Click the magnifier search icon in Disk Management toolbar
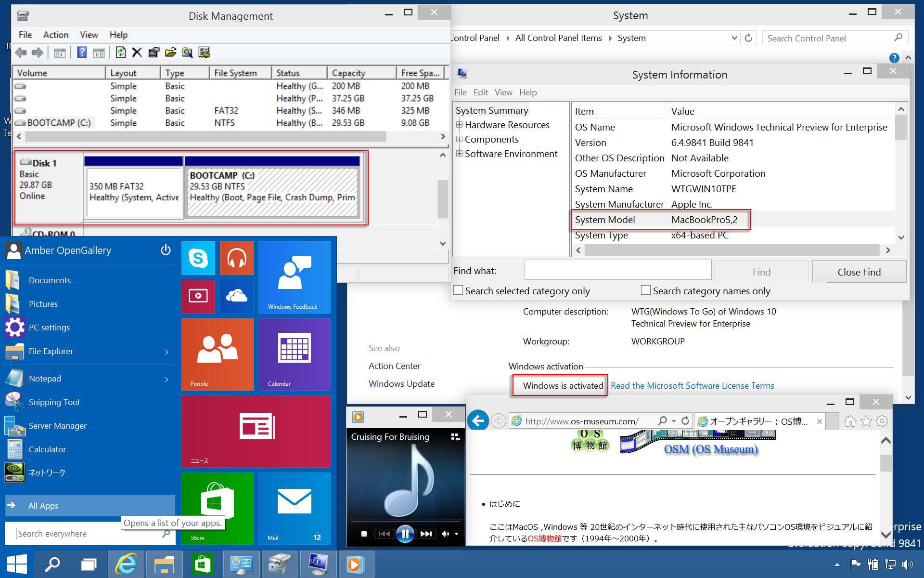Image resolution: width=924 pixels, height=578 pixels. (187, 53)
